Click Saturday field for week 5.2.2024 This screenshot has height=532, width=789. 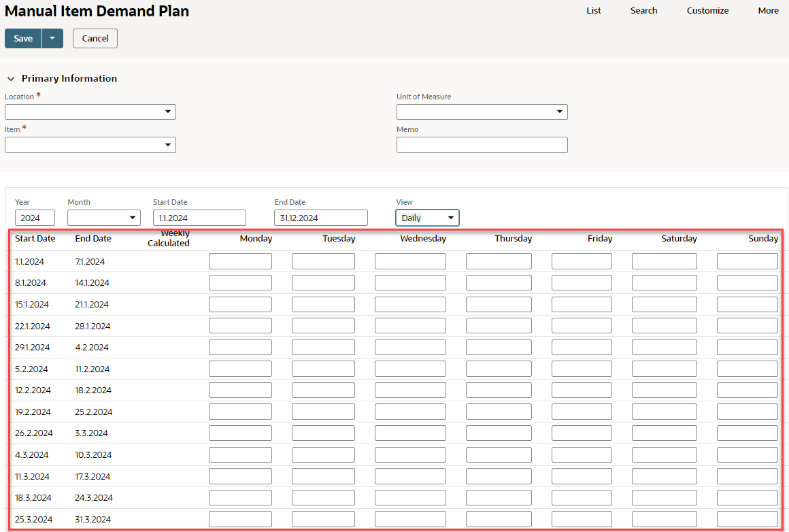click(x=665, y=369)
